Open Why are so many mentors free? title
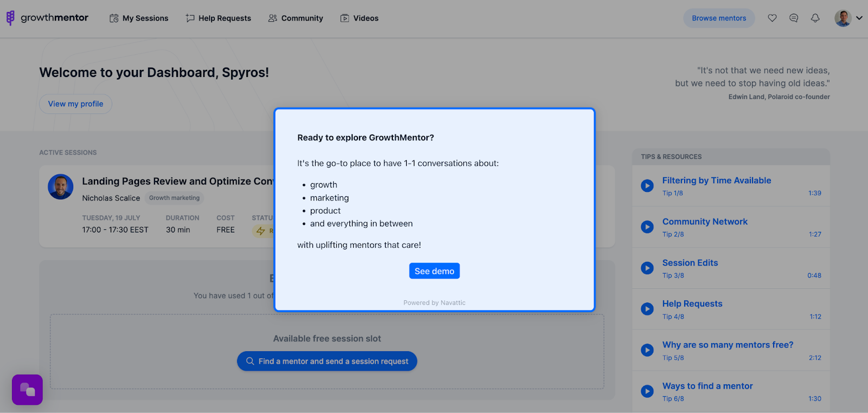Viewport: 868px width, 413px height. [727, 345]
